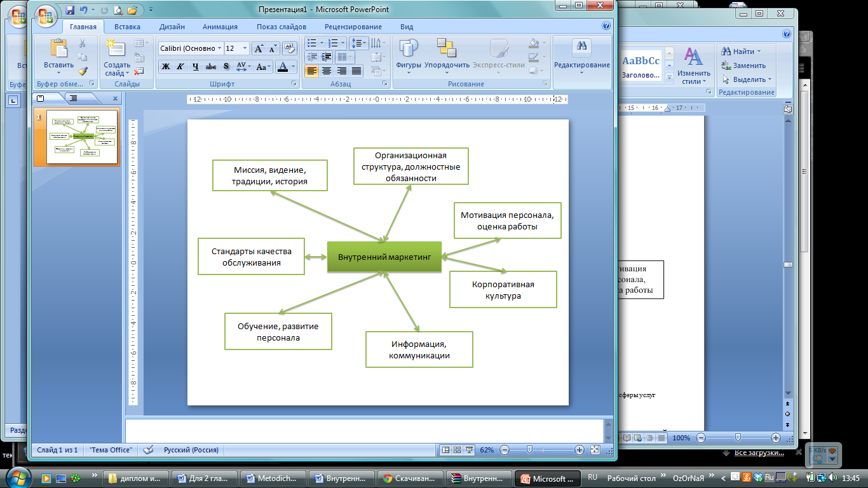Expand the font color dropdown arrow

[294, 67]
